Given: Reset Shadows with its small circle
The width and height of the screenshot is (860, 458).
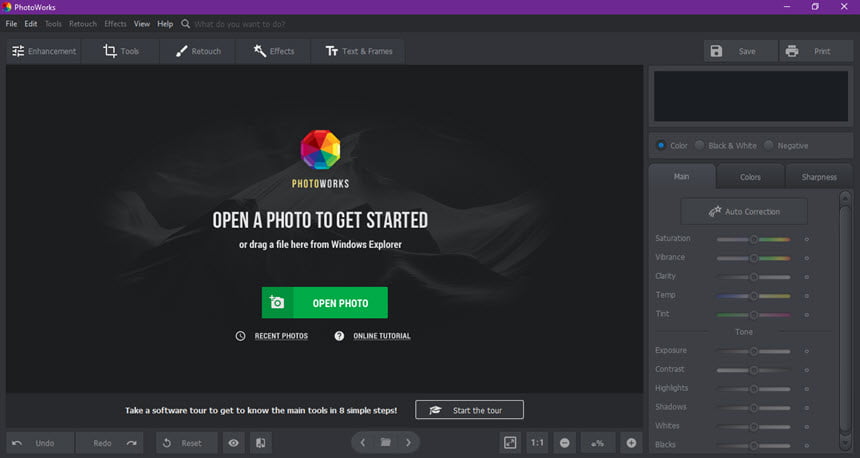Looking at the screenshot, I should point(807,408).
